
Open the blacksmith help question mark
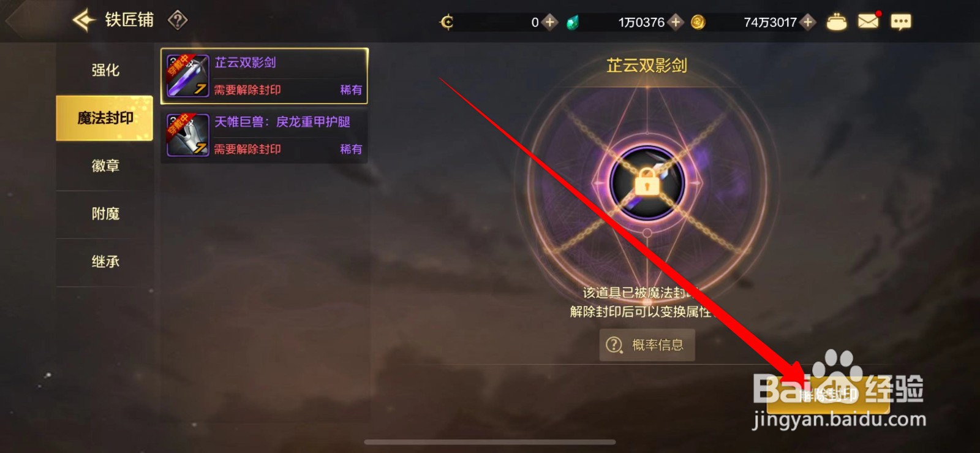coord(178,21)
